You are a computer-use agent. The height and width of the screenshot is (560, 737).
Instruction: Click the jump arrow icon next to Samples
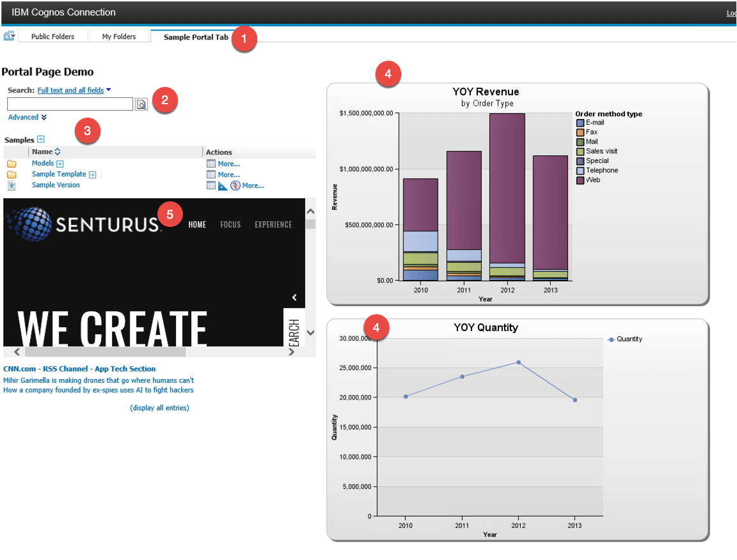40,139
